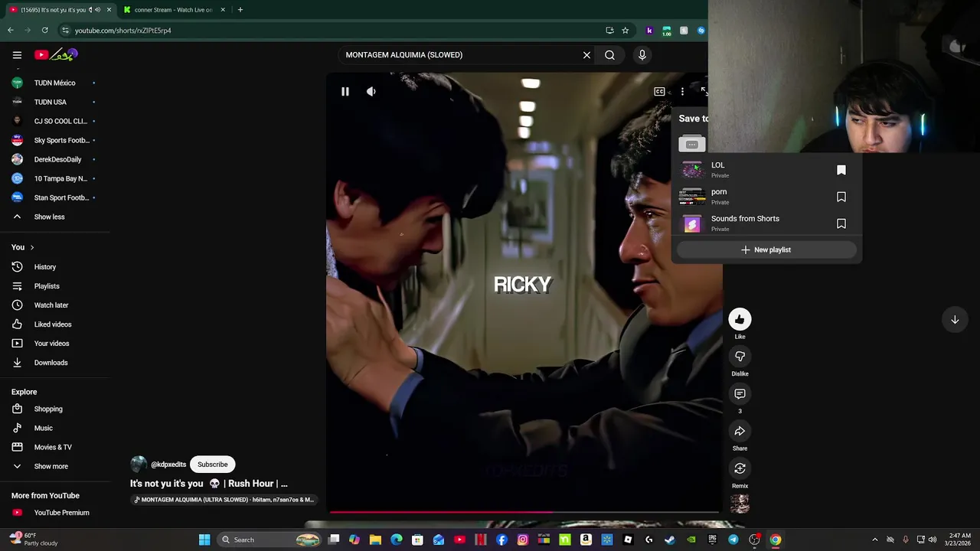Pause the Short with the pause button
Image resolution: width=980 pixels, height=551 pixels.
point(345,91)
